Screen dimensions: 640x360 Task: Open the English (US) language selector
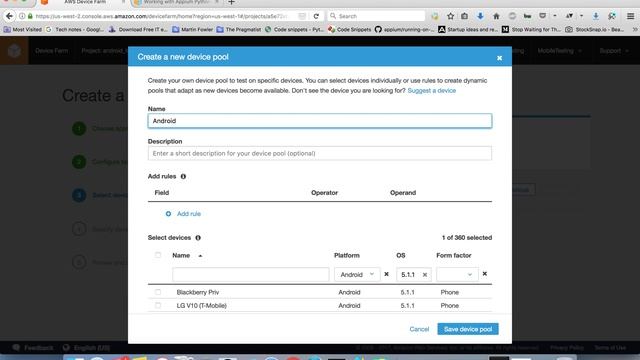tap(87, 348)
